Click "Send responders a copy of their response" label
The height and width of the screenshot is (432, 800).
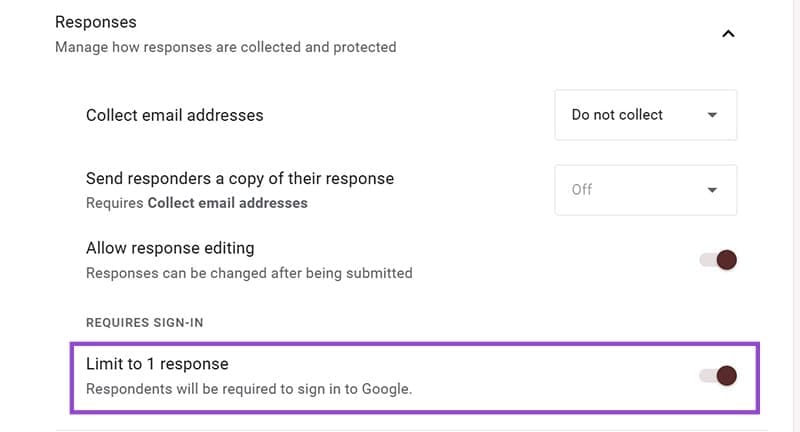coord(240,179)
